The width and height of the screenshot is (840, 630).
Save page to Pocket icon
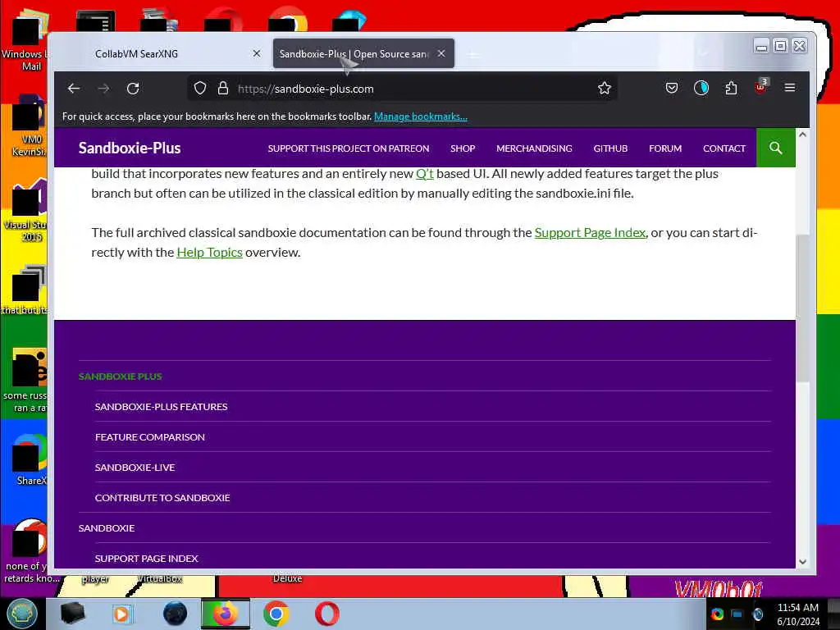[x=671, y=88]
